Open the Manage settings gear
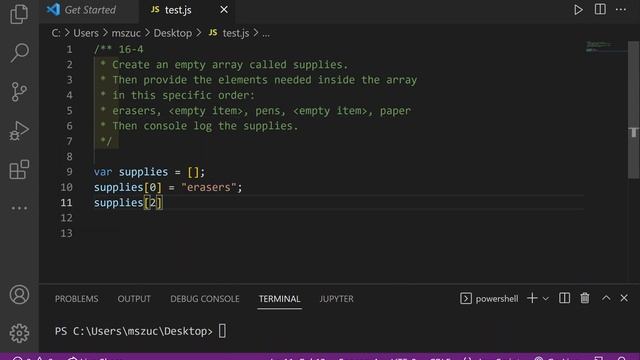Image resolution: width=640 pixels, height=360 pixels. pos(19,333)
